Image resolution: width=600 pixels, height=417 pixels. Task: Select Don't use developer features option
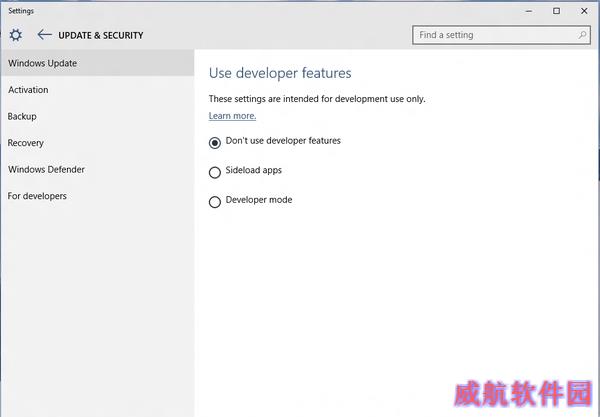tap(215, 143)
